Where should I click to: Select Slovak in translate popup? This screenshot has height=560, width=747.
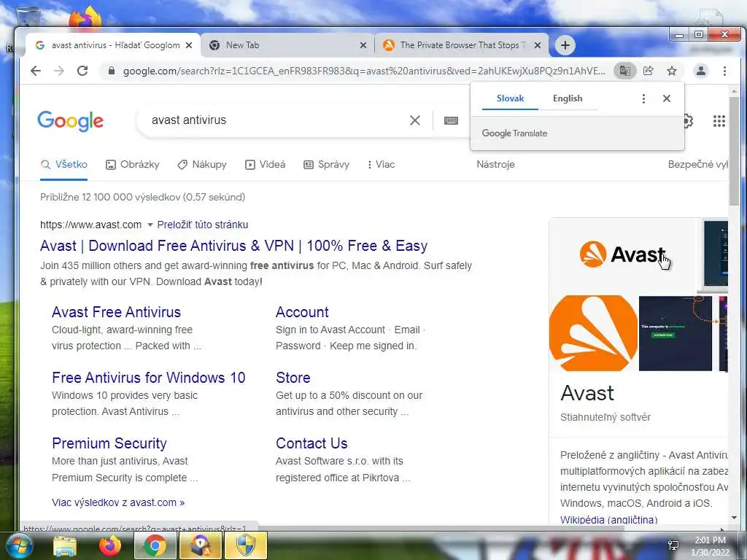[510, 98]
